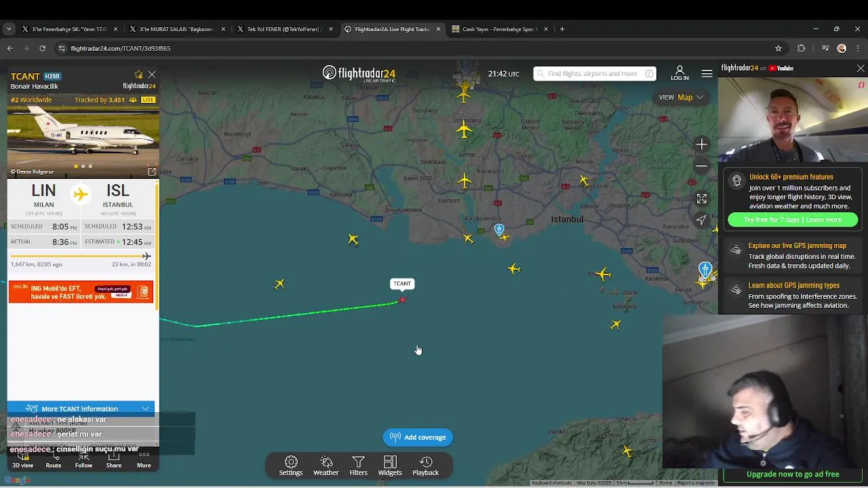Expand More TCANT Information section

pos(81,409)
